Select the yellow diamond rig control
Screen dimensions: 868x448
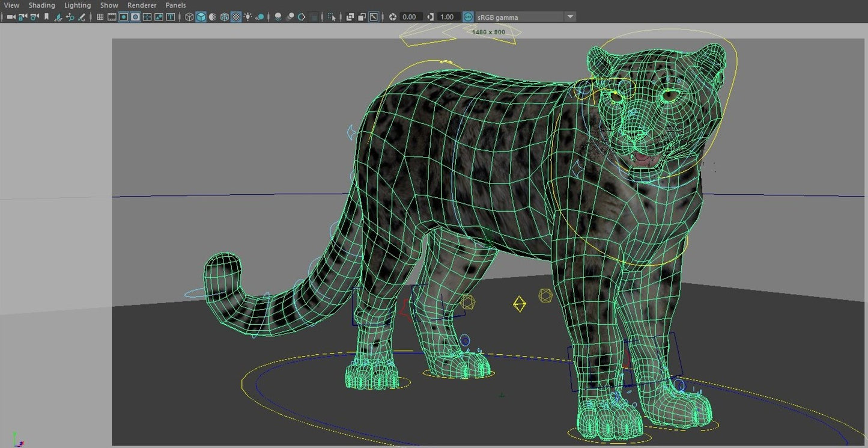[520, 304]
